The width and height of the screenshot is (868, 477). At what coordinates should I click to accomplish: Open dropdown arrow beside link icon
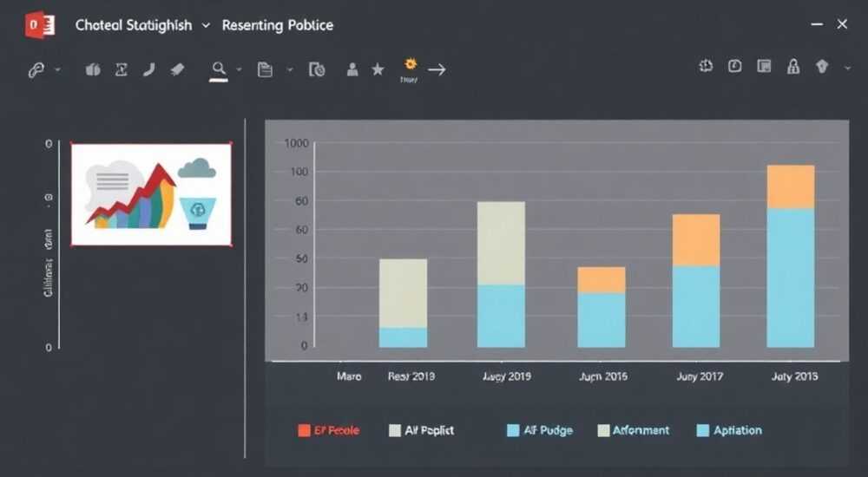click(x=57, y=70)
